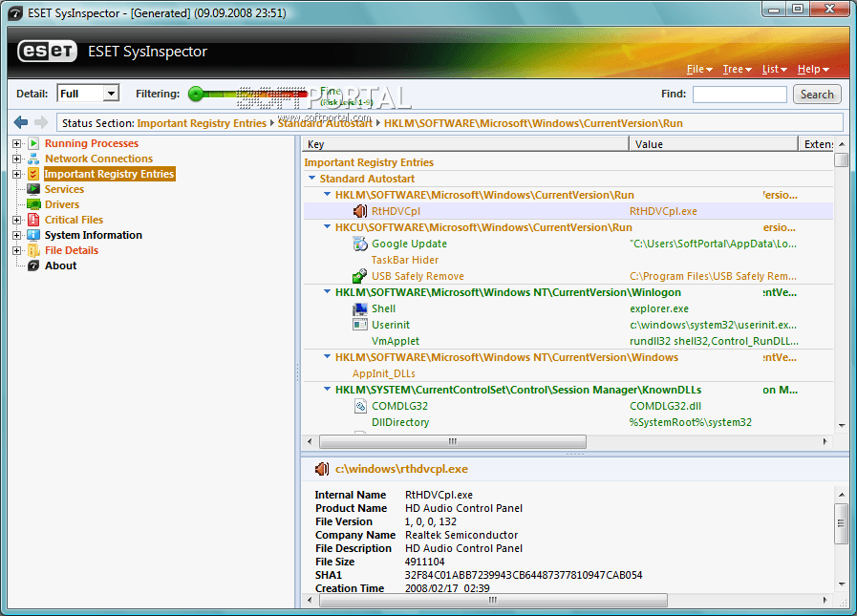Click HKLM Run path in breadcrumb
This screenshot has height=616, width=857.
coord(533,123)
